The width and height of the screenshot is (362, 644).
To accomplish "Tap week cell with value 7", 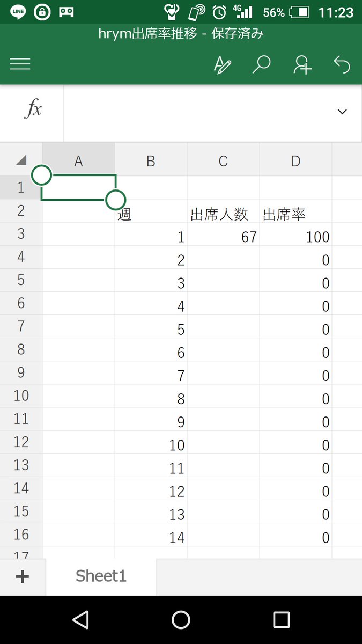I will pyautogui.click(x=151, y=373).
